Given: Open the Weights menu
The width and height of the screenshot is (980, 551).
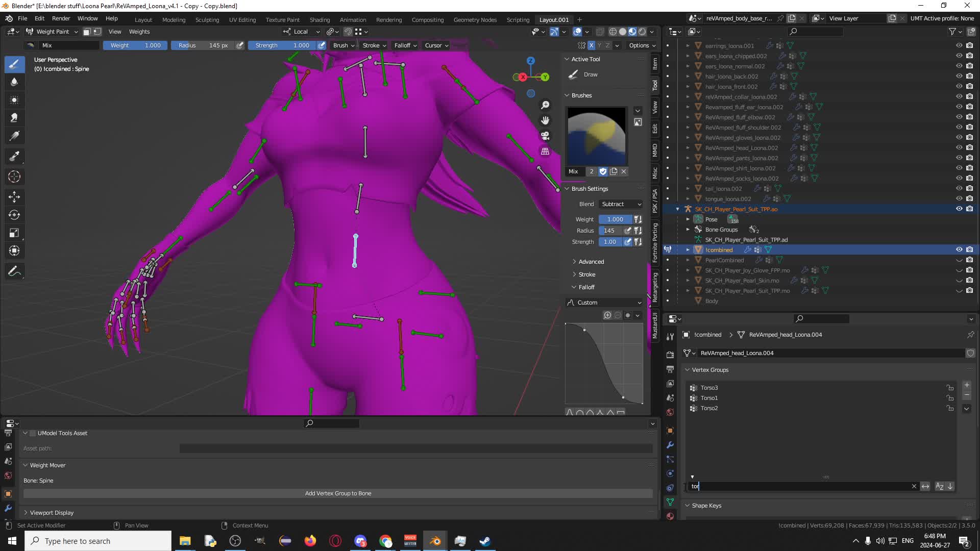Looking at the screenshot, I should (139, 32).
